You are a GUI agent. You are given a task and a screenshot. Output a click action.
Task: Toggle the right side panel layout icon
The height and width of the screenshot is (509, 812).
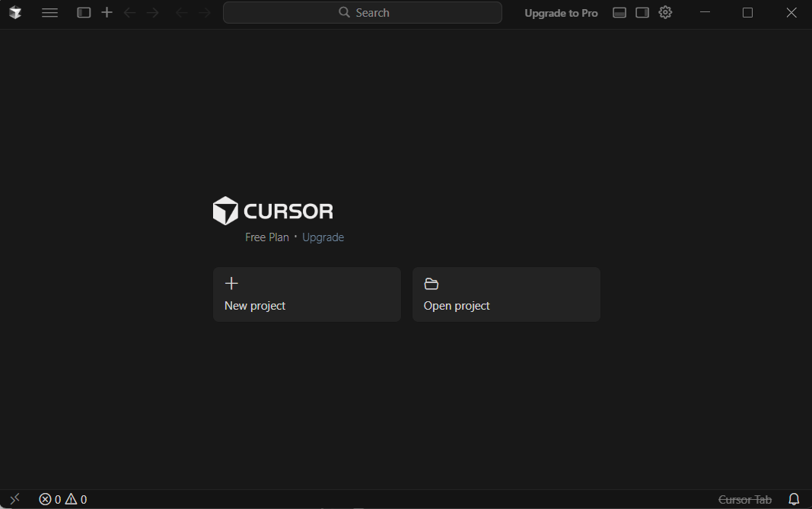click(642, 12)
